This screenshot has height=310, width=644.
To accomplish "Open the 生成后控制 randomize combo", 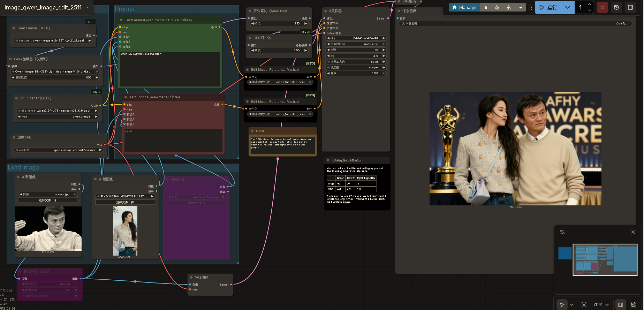I will tap(356, 44).
